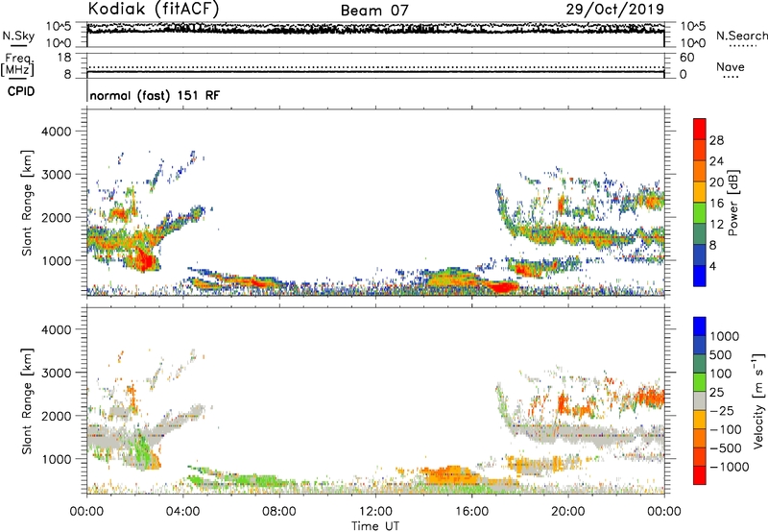The image size is (768, 532).
Task: Click the "18" frequency axis tick
Action: pos(63,58)
